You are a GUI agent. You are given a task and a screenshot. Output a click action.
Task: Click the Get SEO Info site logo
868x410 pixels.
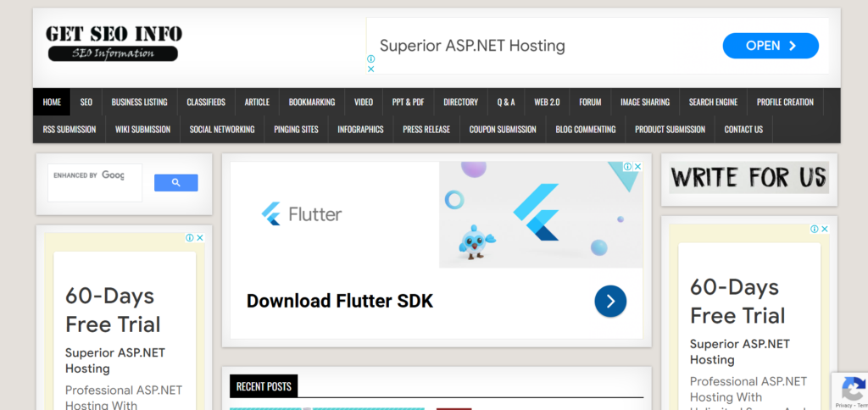tap(114, 42)
